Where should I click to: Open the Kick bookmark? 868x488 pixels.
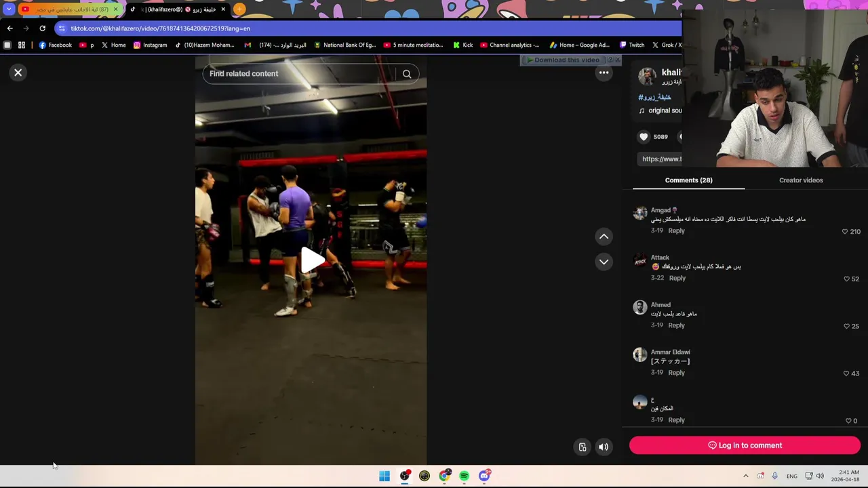pos(462,45)
